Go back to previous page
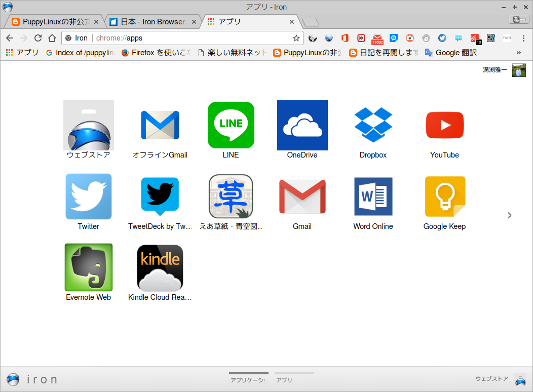The height and width of the screenshot is (392, 533). pyautogui.click(x=10, y=38)
